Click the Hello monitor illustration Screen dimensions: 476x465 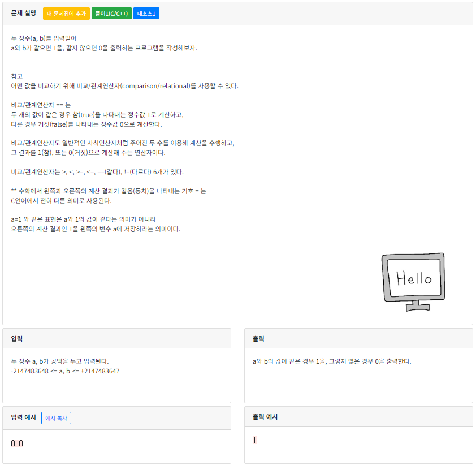[413, 279]
